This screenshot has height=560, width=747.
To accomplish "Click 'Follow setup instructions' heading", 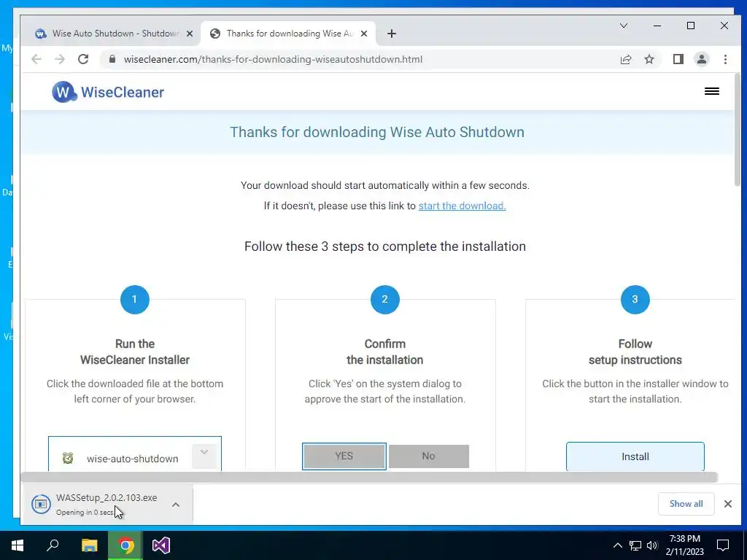I will click(x=635, y=352).
